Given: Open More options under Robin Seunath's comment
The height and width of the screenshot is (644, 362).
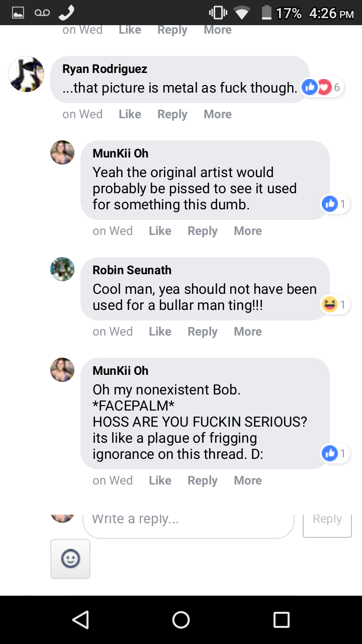Looking at the screenshot, I should coord(247,331).
